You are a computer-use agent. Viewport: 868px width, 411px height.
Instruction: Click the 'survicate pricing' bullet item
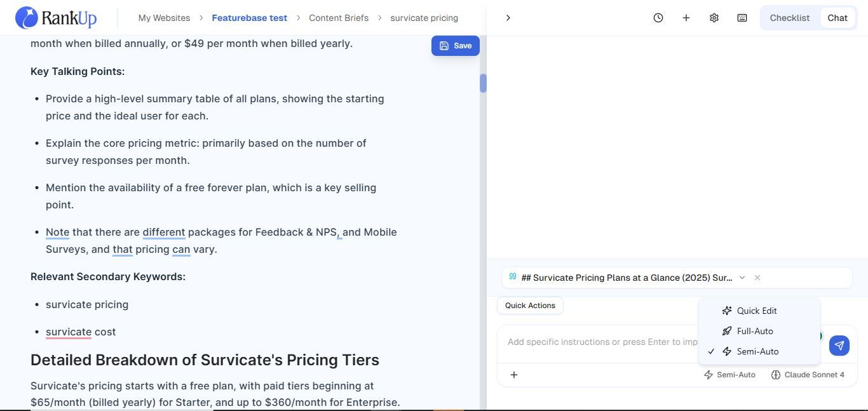87,304
